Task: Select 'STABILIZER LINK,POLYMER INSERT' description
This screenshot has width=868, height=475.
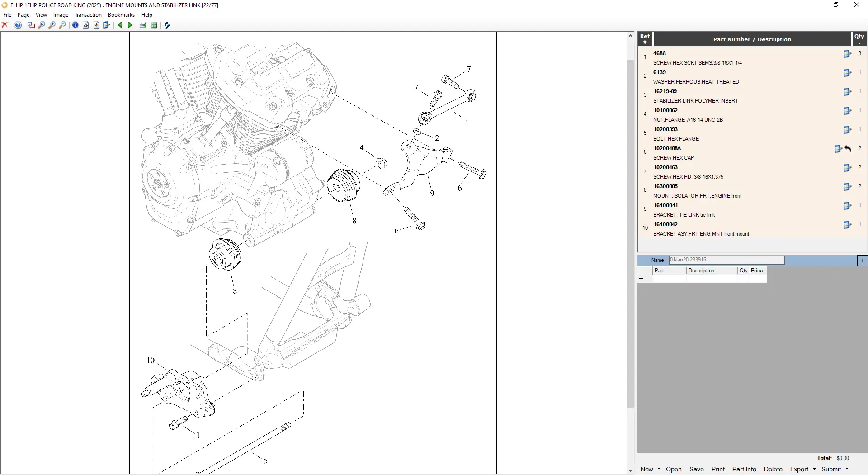Action: point(695,101)
